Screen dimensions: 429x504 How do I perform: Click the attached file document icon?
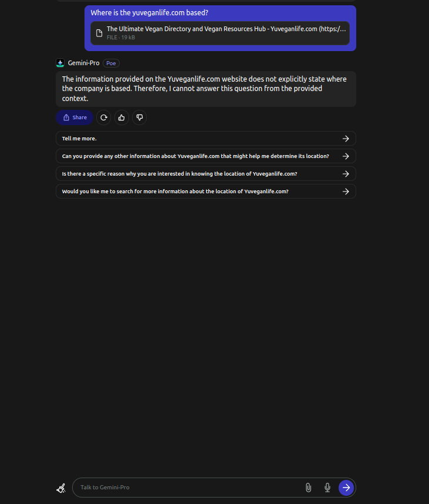pos(99,33)
